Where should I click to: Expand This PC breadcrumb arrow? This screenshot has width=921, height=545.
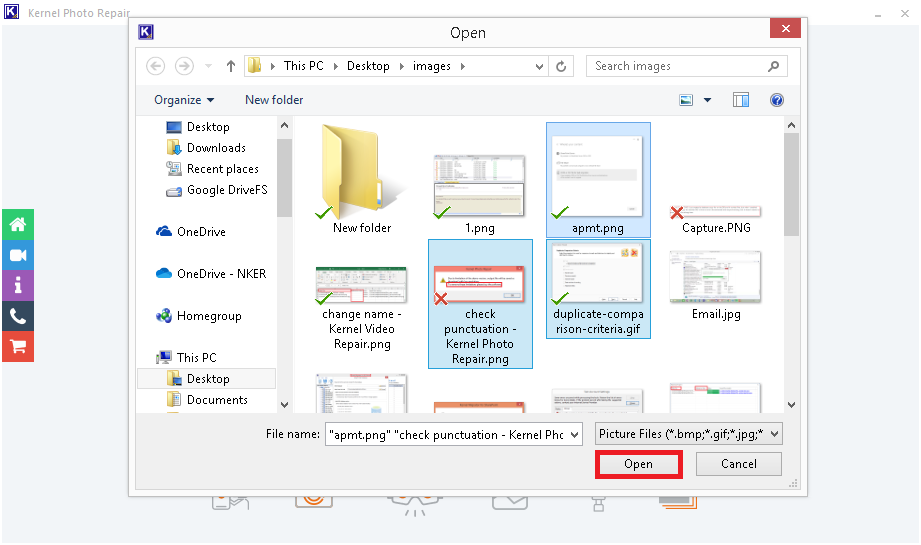click(x=336, y=66)
